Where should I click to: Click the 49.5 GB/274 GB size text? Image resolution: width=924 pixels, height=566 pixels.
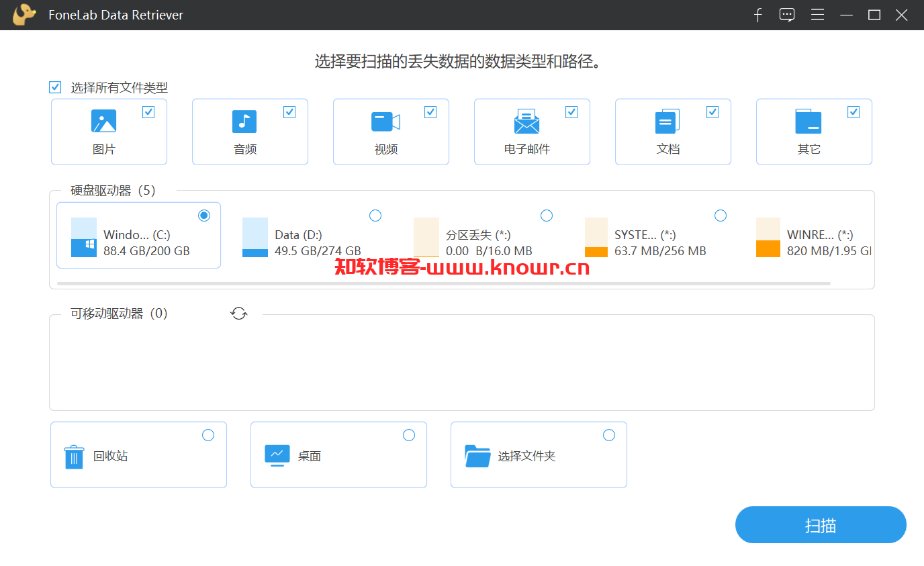(x=319, y=251)
